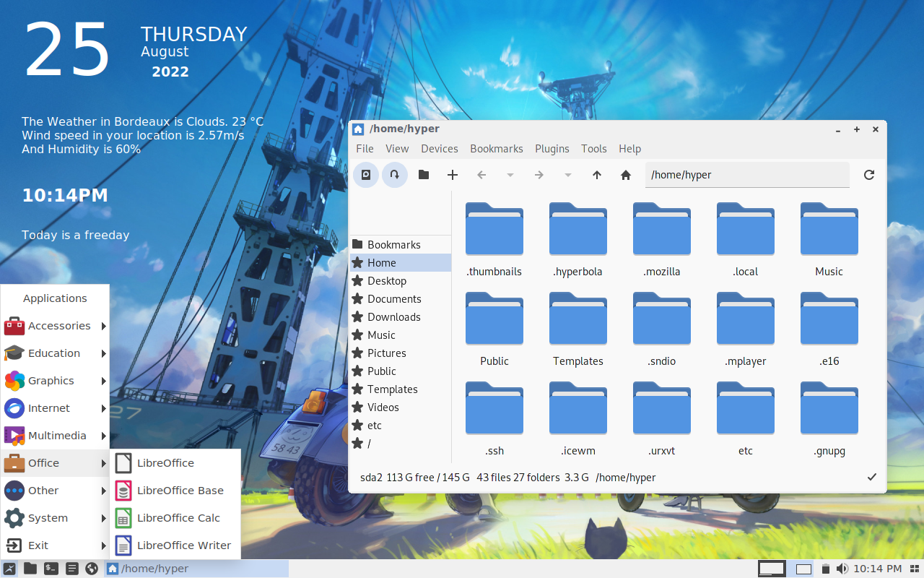Select Downloads bookmark in side pane
The height and width of the screenshot is (578, 924).
coord(401,317)
